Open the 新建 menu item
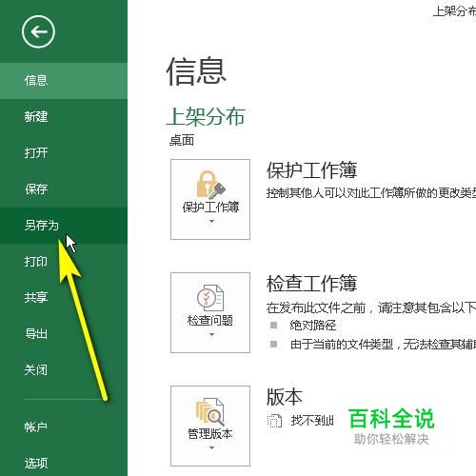 point(64,117)
